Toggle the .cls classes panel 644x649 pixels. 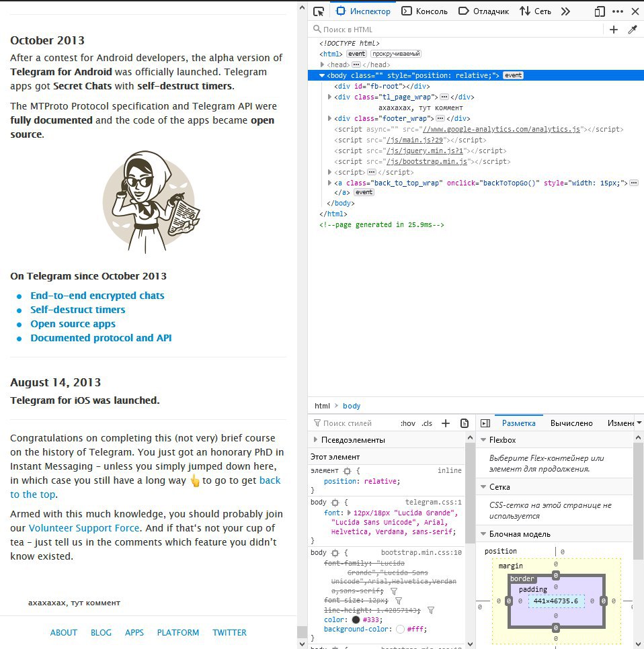click(x=427, y=423)
